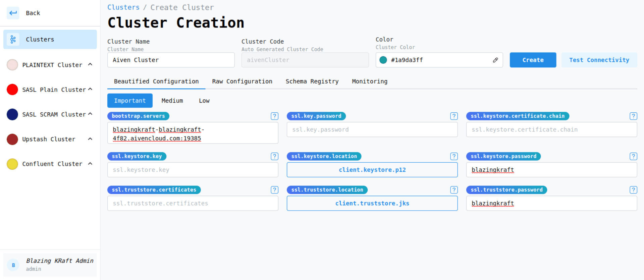Click the SASL SCRAM Cluster navy dot

tap(12, 114)
